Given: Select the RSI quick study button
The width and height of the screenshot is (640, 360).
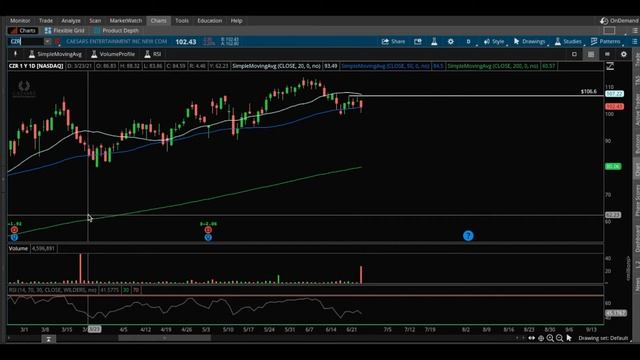Looking at the screenshot, I should point(153,54).
